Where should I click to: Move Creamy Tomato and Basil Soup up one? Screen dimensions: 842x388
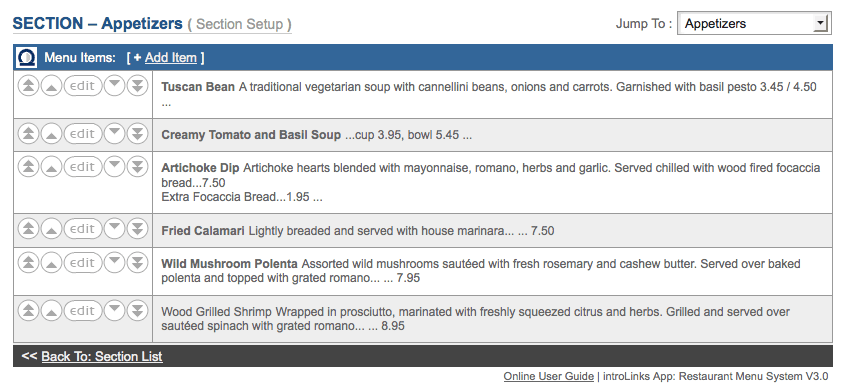(51, 134)
